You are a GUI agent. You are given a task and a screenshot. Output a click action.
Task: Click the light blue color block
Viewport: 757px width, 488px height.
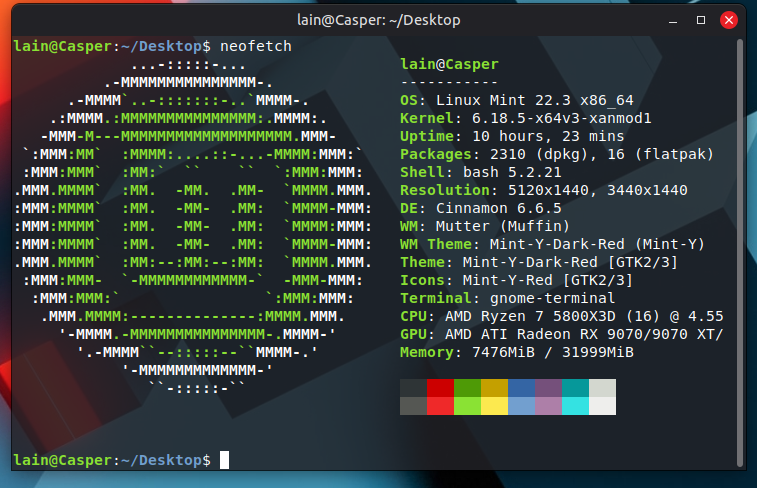tap(521, 406)
